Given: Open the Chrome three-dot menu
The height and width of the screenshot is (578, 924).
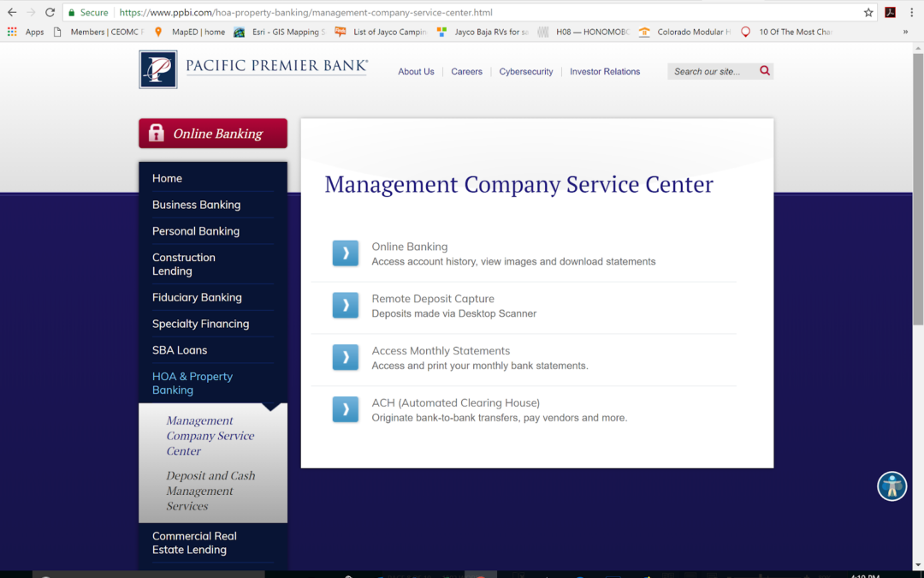Looking at the screenshot, I should coord(912,13).
